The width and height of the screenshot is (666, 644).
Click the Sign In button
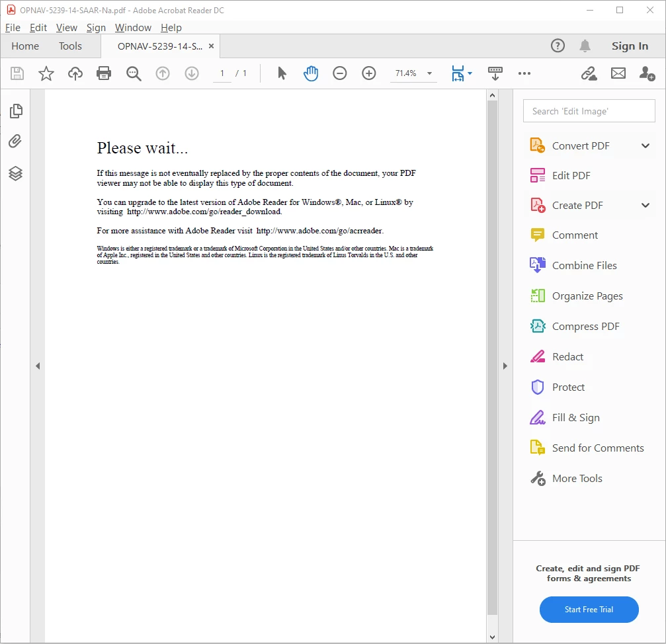[x=630, y=46]
